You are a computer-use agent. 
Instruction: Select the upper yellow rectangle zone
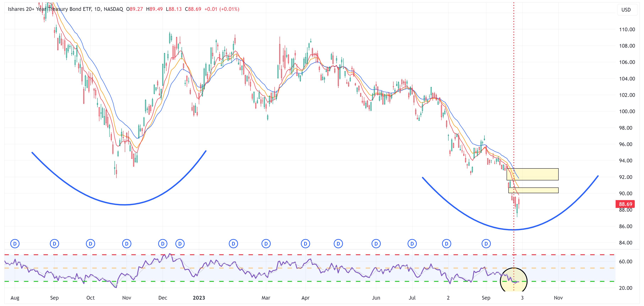coord(537,174)
